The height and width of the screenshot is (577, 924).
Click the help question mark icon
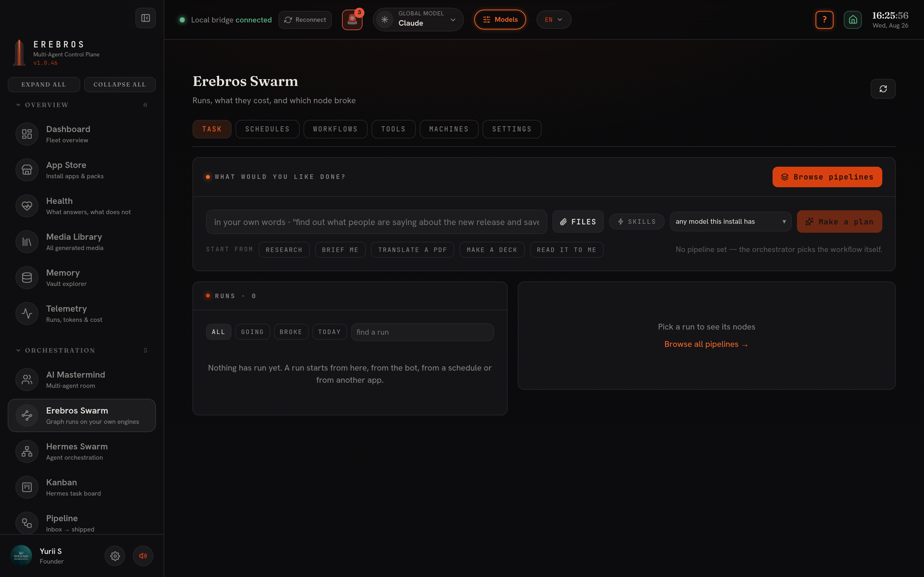824,20
